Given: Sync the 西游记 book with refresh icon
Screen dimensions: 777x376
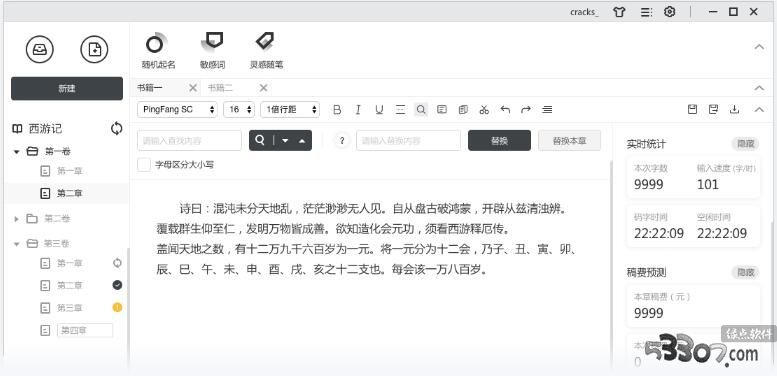Looking at the screenshot, I should tap(116, 129).
